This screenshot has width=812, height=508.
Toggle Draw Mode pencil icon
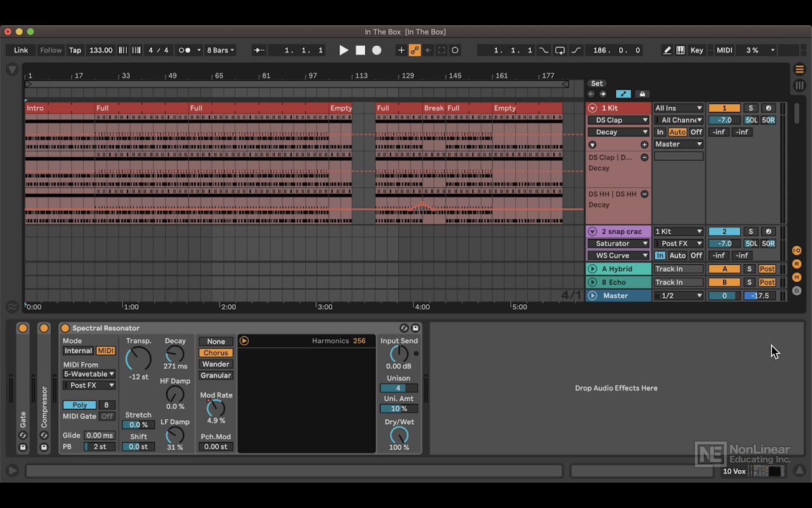click(x=667, y=50)
